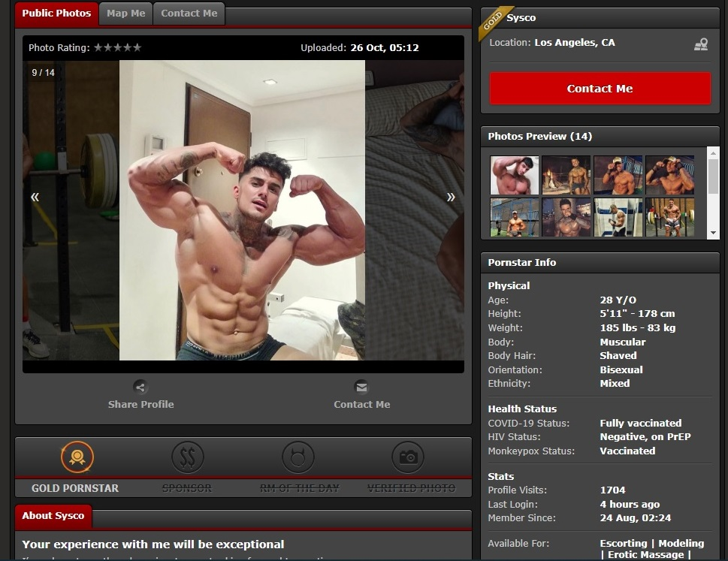The image size is (728, 561).
Task: Click the struck-through SPONSOR label
Action: (186, 488)
